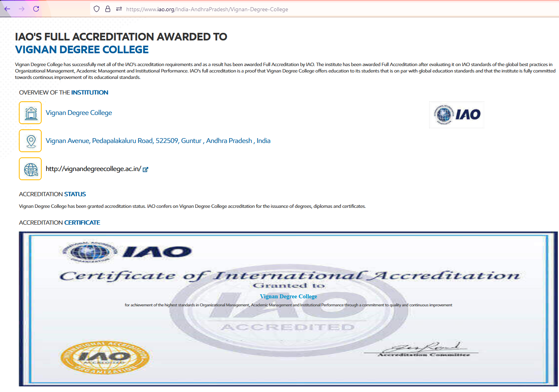Reload the current page
This screenshot has width=559, height=392.
pos(36,9)
